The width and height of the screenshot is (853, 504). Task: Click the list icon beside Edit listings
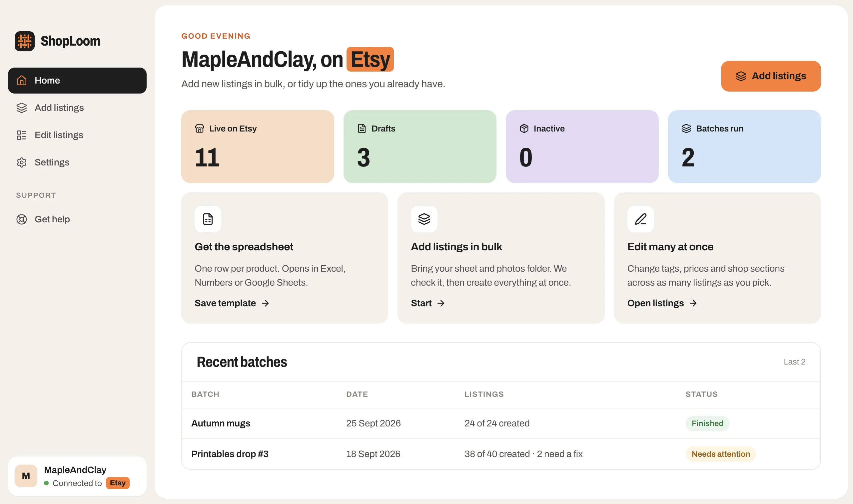[x=22, y=135]
